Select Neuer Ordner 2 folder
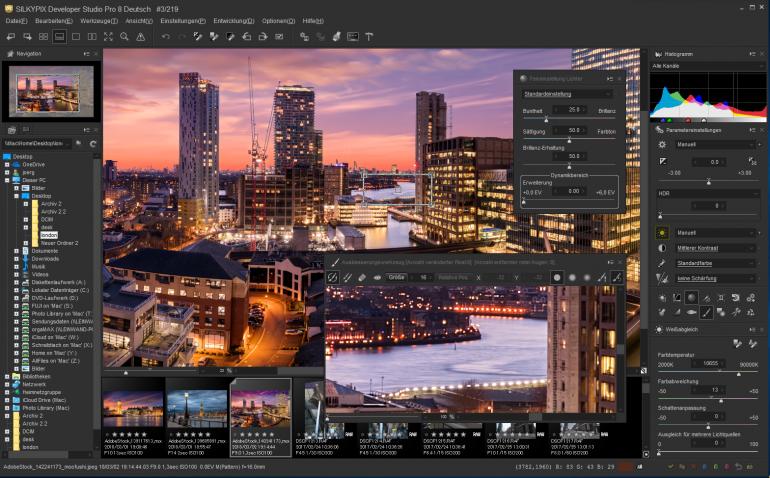This screenshot has width=770, height=478. [x=59, y=243]
